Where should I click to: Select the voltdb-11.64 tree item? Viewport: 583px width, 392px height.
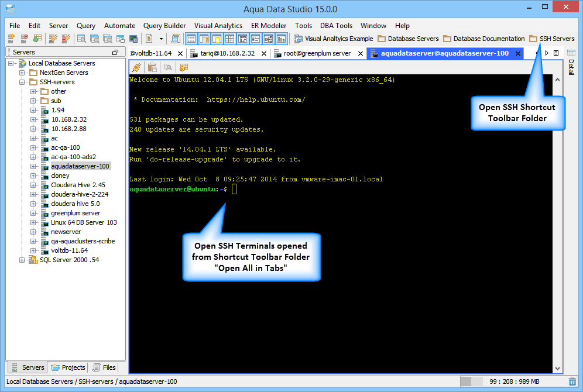point(69,250)
